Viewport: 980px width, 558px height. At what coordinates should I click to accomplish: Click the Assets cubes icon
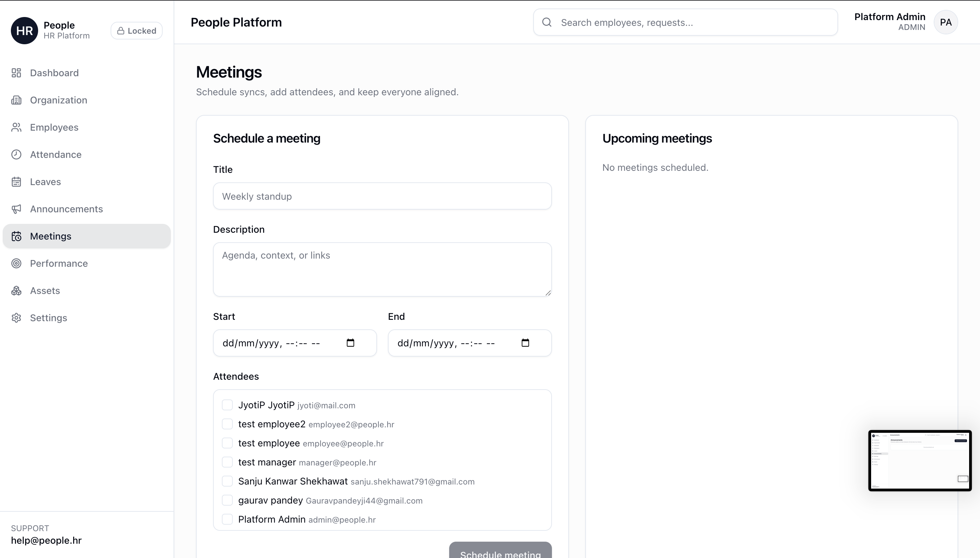pyautogui.click(x=16, y=291)
